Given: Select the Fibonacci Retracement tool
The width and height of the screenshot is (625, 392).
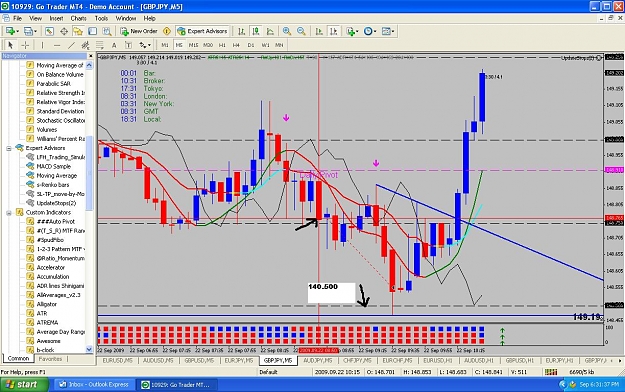Looking at the screenshot, I should pos(100,45).
